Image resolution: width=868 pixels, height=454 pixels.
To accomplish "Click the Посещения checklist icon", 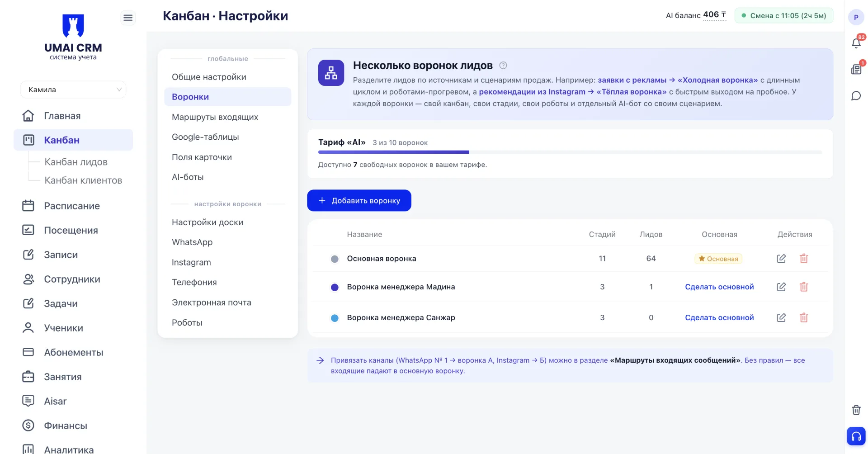I will click(28, 230).
